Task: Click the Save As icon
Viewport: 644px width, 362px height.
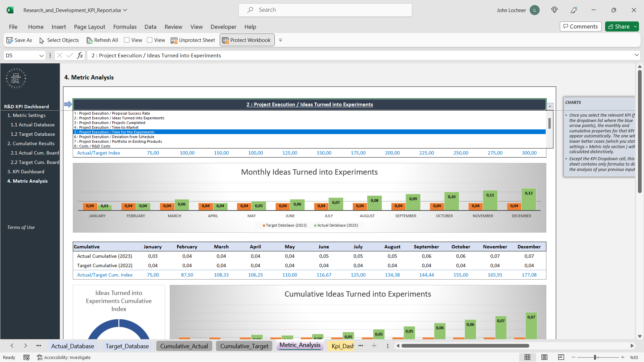Action: (10, 40)
